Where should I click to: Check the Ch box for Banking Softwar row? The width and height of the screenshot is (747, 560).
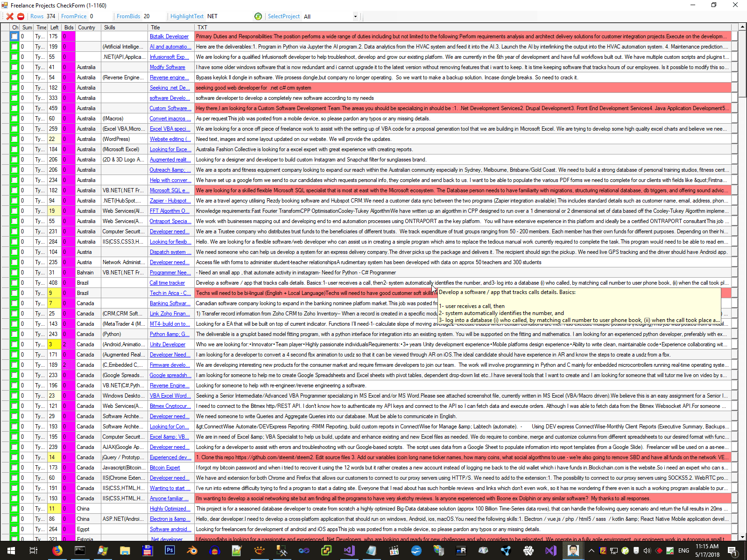click(14, 303)
